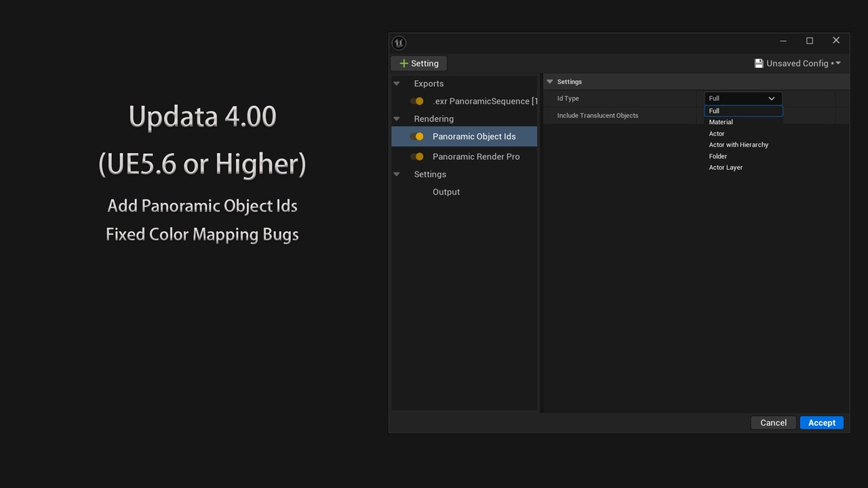The width and height of the screenshot is (868, 488).
Task: Select the Output settings row
Action: [x=464, y=192]
